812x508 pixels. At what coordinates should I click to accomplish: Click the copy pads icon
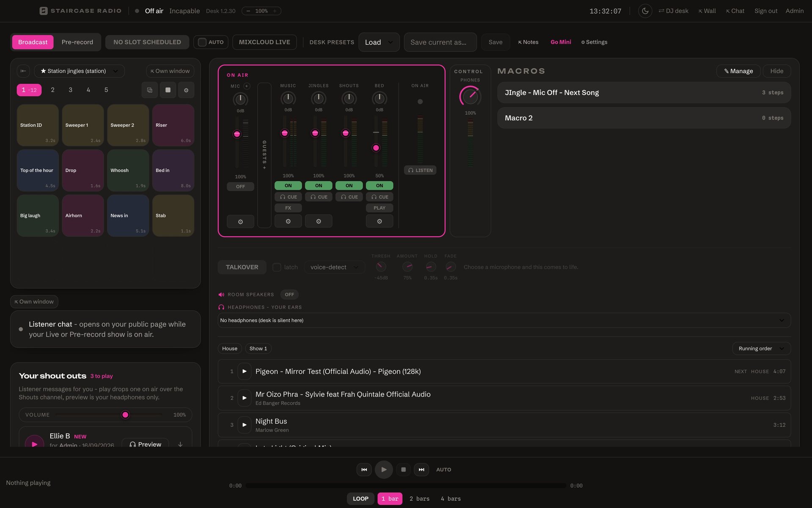coord(150,90)
